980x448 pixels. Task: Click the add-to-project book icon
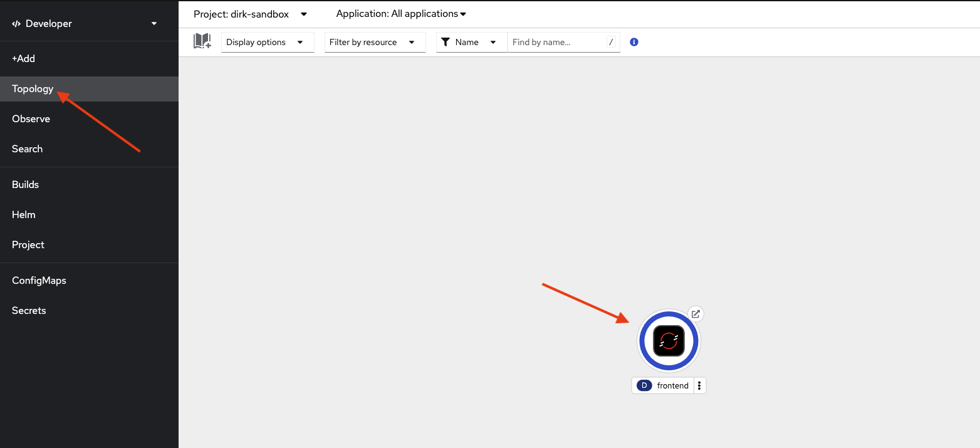click(202, 42)
